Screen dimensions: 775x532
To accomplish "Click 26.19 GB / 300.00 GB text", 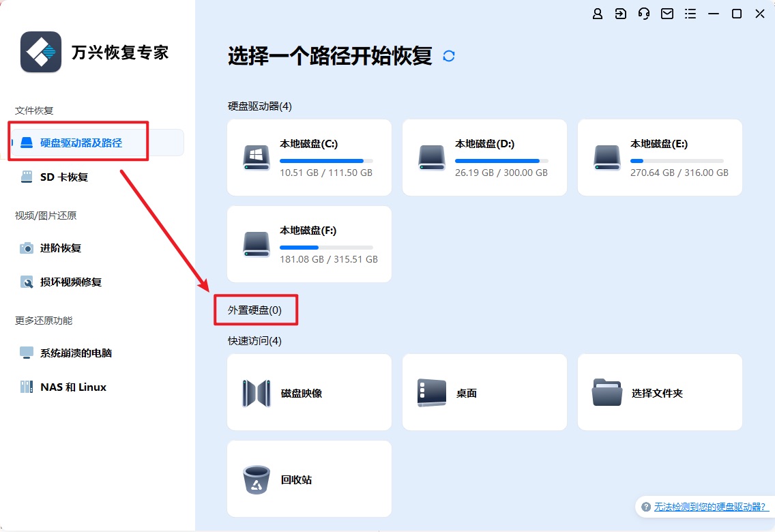I will pyautogui.click(x=501, y=173).
